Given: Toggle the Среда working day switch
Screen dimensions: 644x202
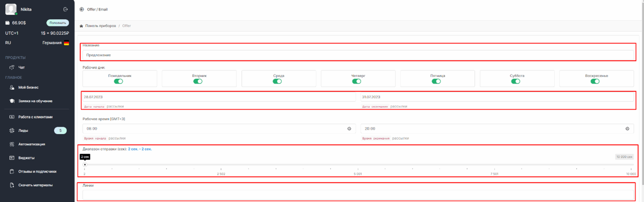Looking at the screenshot, I should click(x=277, y=81).
